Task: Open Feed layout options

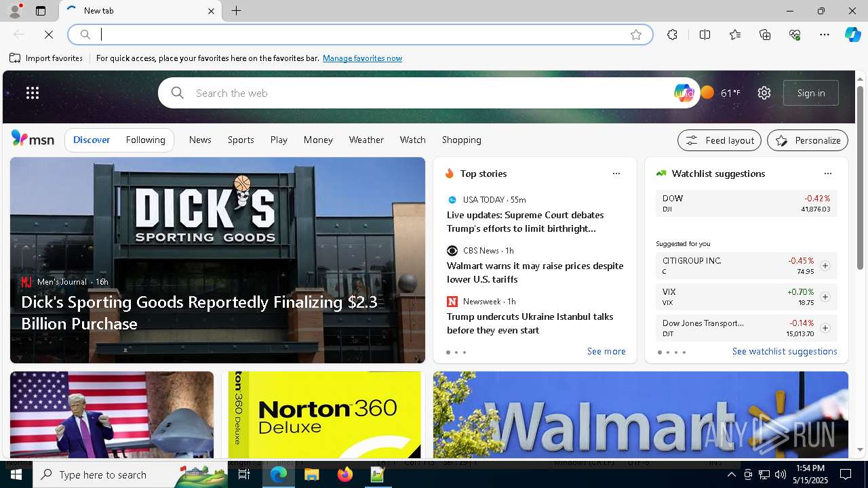Action: 719,140
